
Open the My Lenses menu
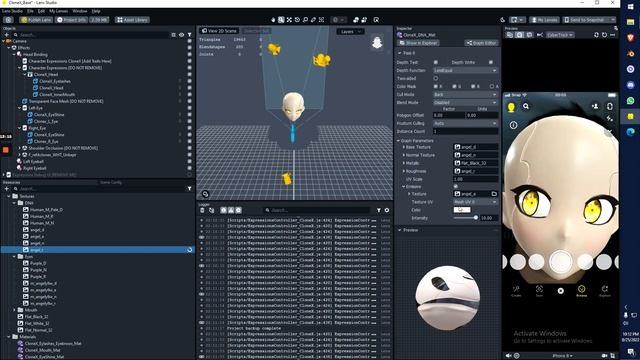point(58,11)
